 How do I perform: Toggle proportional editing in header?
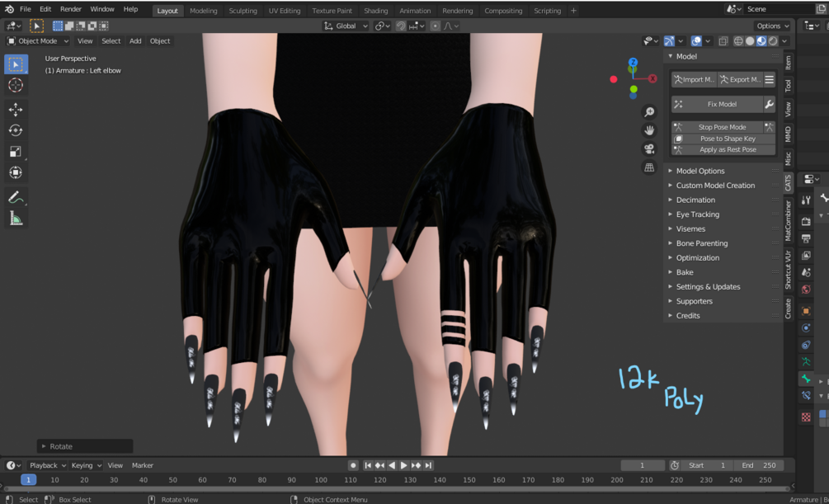coord(435,26)
